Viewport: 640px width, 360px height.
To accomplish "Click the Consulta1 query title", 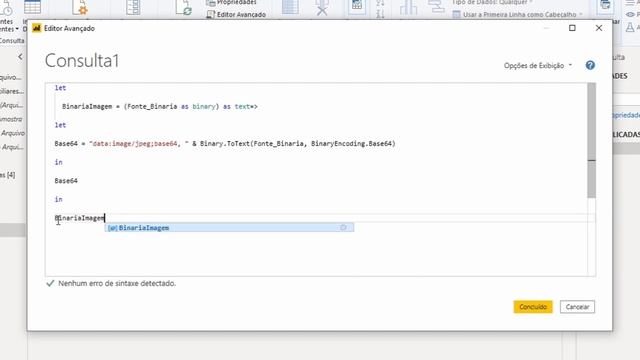I will click(x=82, y=61).
